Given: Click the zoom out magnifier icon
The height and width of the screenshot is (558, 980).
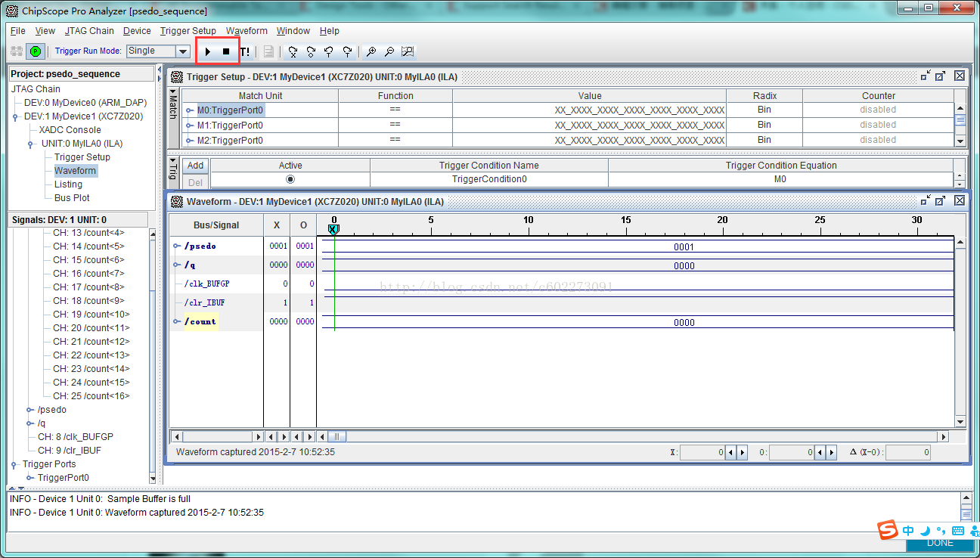Looking at the screenshot, I should 389,52.
